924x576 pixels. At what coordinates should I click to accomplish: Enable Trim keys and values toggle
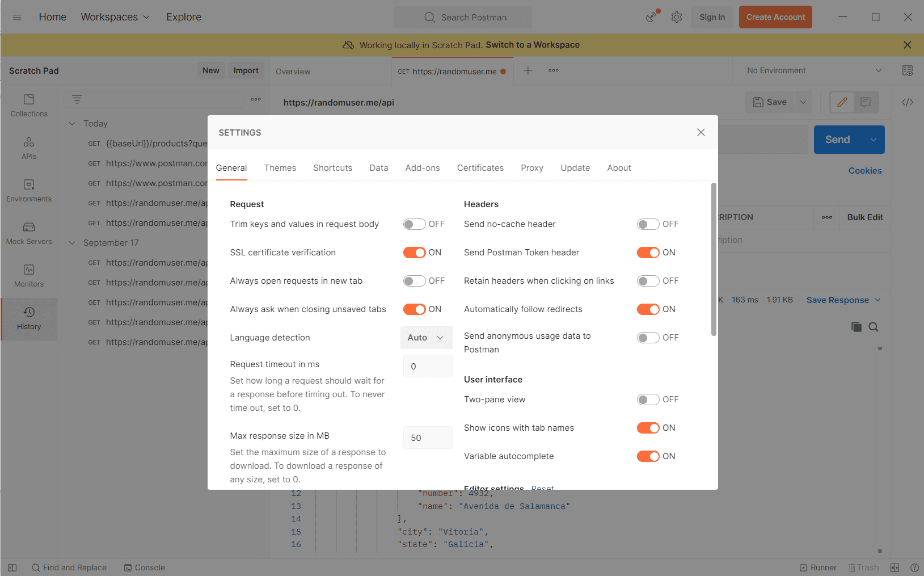click(414, 224)
